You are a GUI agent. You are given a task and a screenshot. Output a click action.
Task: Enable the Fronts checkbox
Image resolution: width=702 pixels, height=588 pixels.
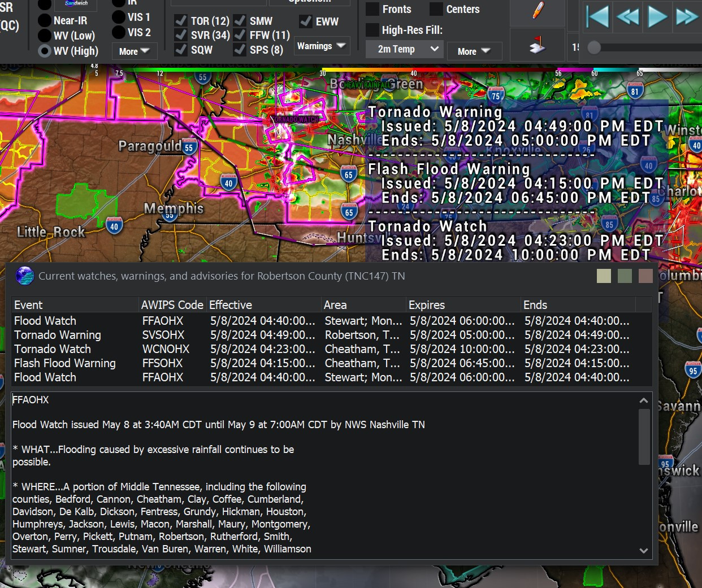coord(372,10)
